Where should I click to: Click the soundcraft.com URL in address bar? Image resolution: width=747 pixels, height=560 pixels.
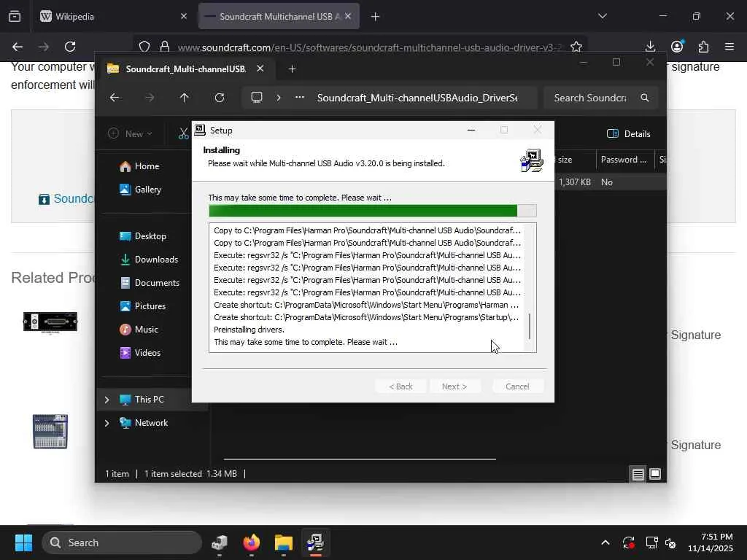(369, 47)
